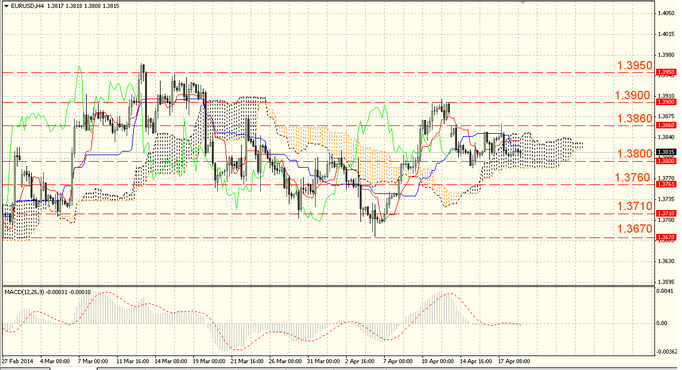682x370 pixels.
Task: Click the 2 Apr 16:00 time label
Action: [x=360, y=361]
